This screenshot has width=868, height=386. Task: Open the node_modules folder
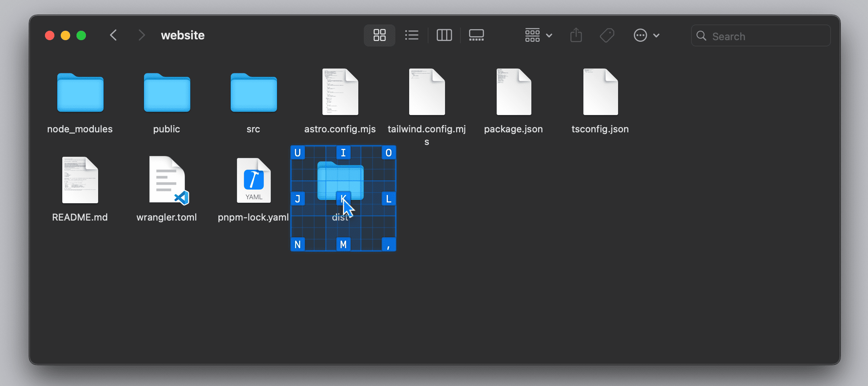[x=80, y=93]
